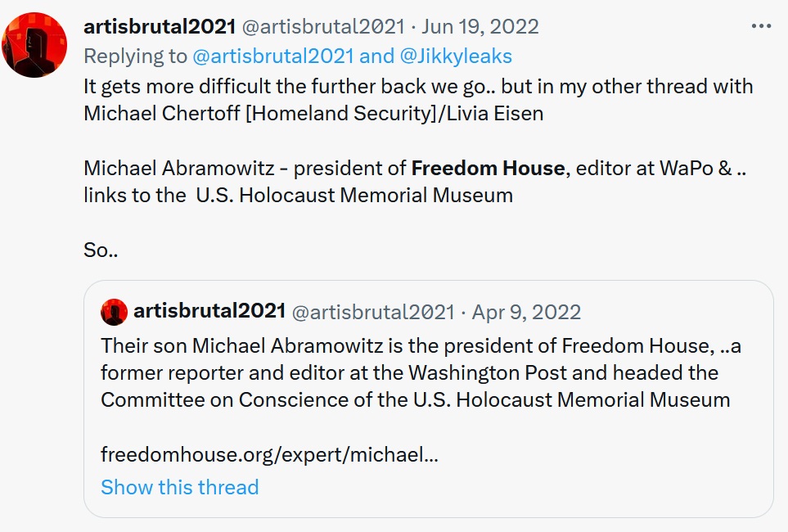The height and width of the screenshot is (532, 788).
Task: Click the small avatar in quoted tweet
Action: [x=114, y=312]
